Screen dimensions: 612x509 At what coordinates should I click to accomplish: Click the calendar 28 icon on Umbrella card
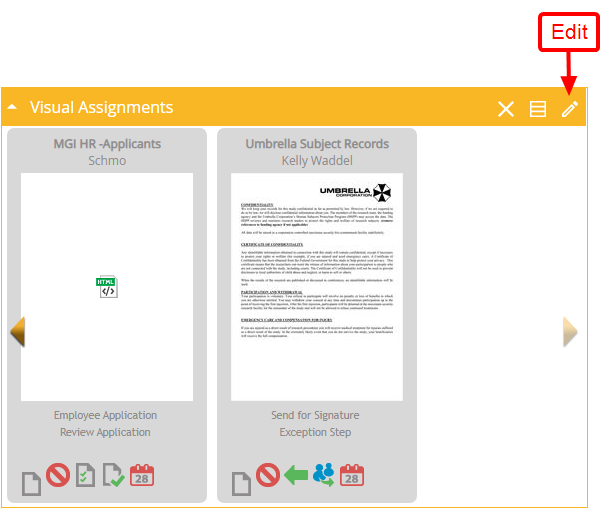352,475
